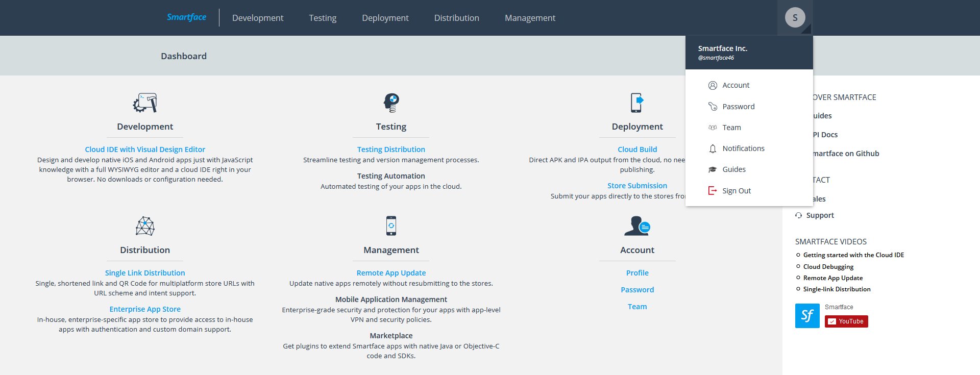Open Distribution in the top navigation

[457, 18]
